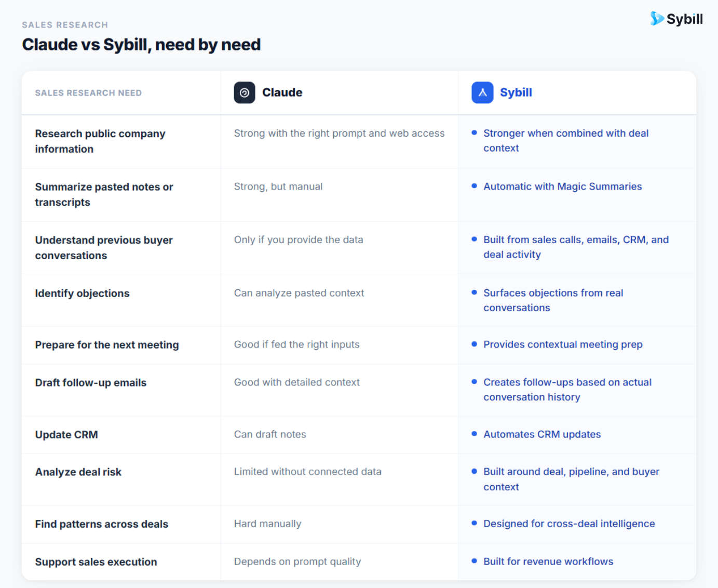Select 'Analyze deal risk' row label

[x=78, y=472]
